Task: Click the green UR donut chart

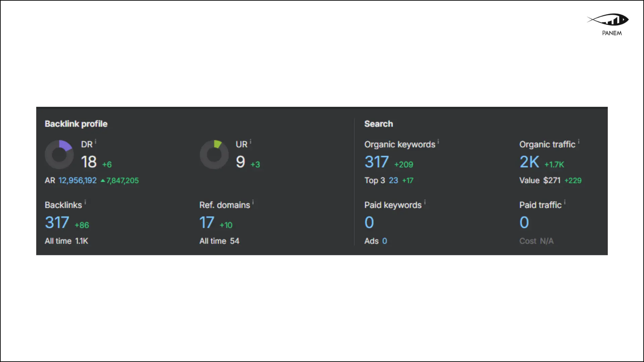Action: click(x=214, y=155)
